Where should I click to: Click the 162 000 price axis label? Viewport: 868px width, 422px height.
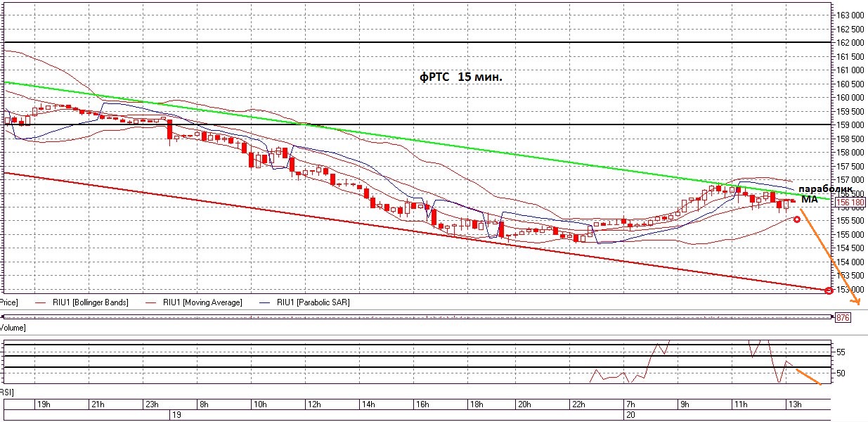click(850, 43)
